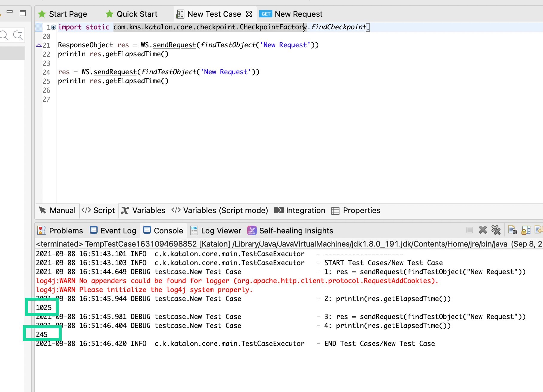
Task: Open the Problems tab
Action: 60,231
